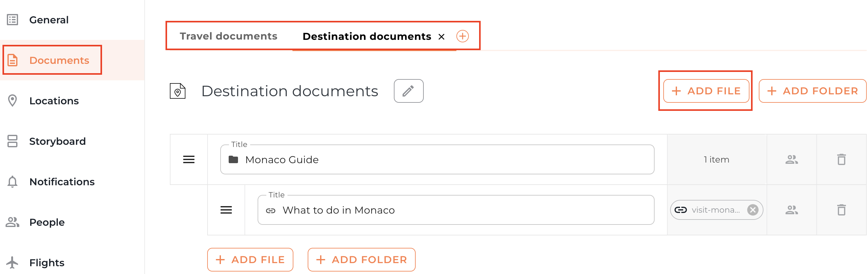Screen dimensions: 868x274
Task: Click the pencil edit icon beside Destination documents
Action: pos(408,91)
